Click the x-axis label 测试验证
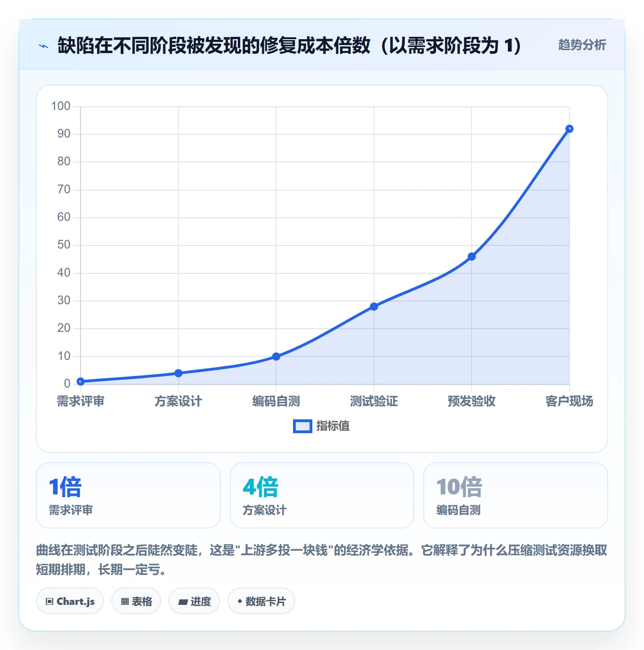644x650 pixels. point(374,401)
